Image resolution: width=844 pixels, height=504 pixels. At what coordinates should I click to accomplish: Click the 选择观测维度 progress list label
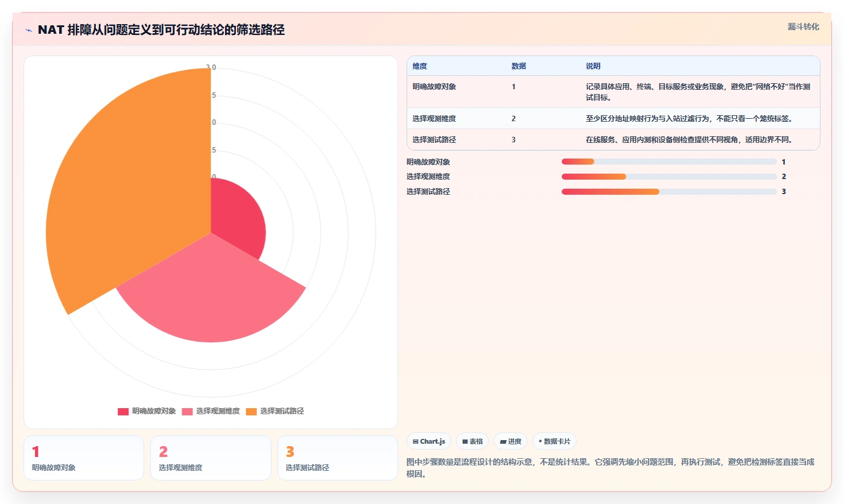click(428, 177)
